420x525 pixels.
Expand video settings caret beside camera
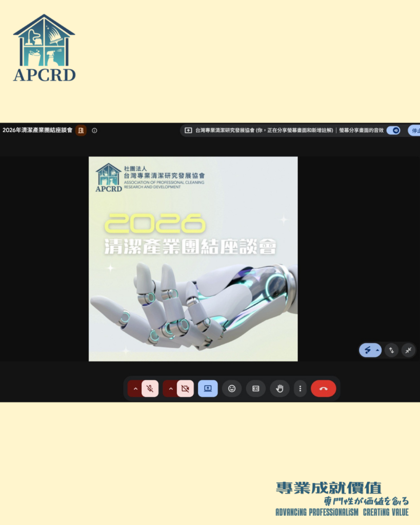tap(170, 389)
